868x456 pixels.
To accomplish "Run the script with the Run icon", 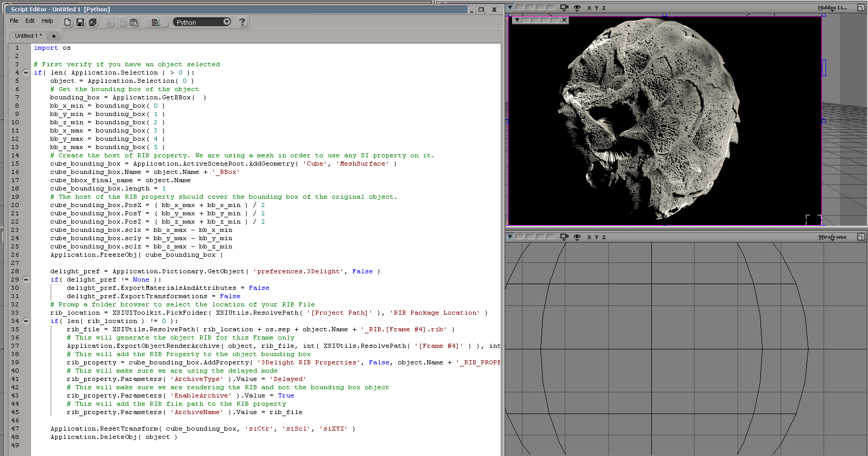I will click(x=156, y=22).
